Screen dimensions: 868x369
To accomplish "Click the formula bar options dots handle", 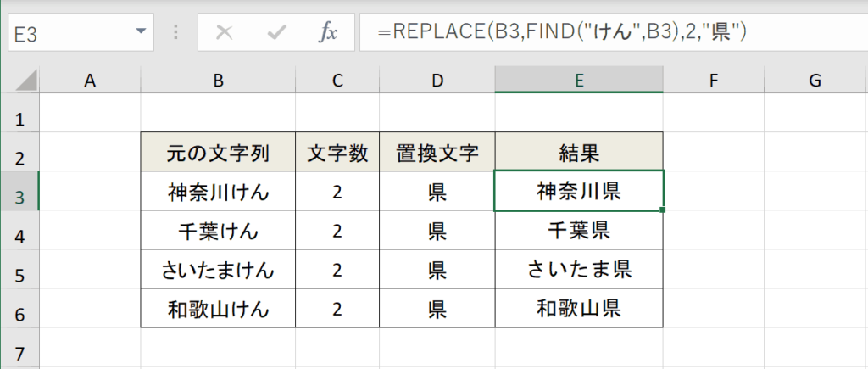I will tap(175, 33).
